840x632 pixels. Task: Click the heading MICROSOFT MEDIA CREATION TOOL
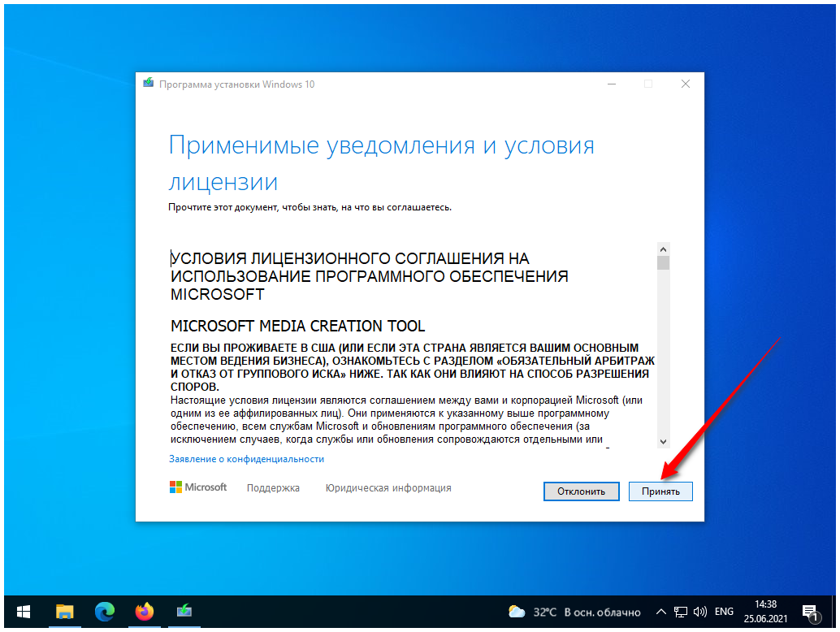[298, 326]
